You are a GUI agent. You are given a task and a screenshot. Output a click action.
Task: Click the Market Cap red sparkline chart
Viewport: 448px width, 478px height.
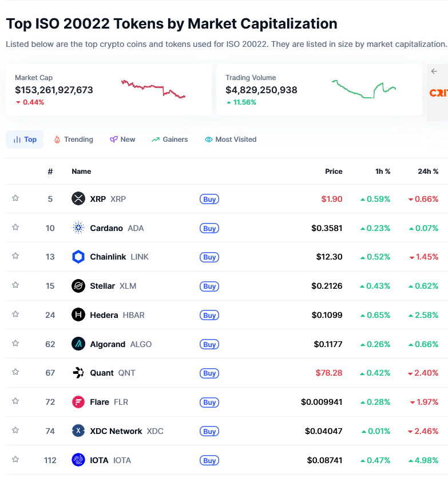click(x=153, y=89)
